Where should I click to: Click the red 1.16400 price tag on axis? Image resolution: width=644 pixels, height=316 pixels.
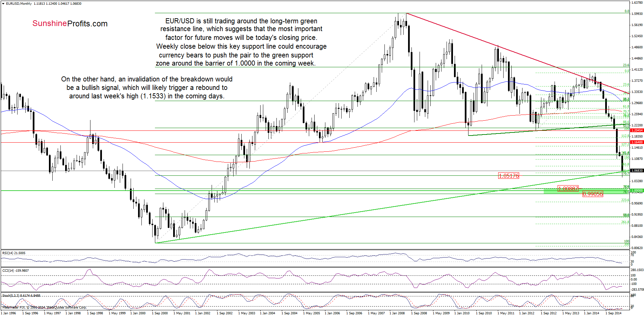point(637,142)
